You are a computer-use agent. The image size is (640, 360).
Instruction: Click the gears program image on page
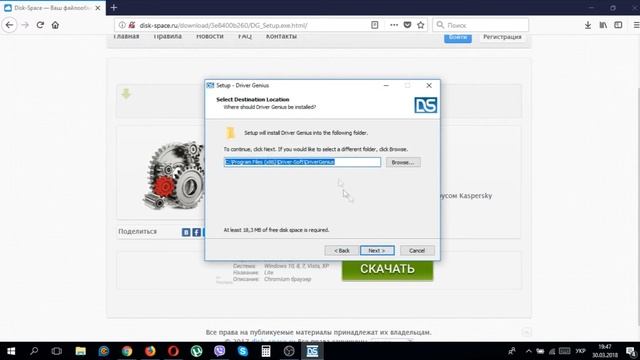pos(174,175)
